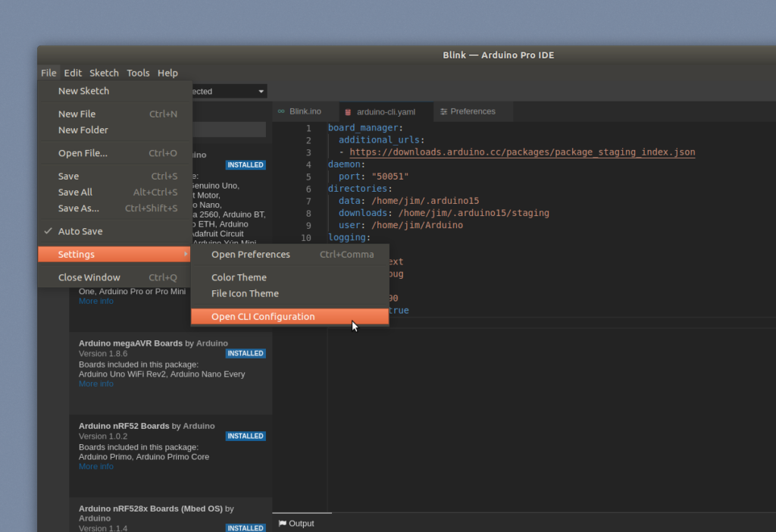
Task: Click the user path '/home/jim/Arduino'
Action: [x=418, y=225]
